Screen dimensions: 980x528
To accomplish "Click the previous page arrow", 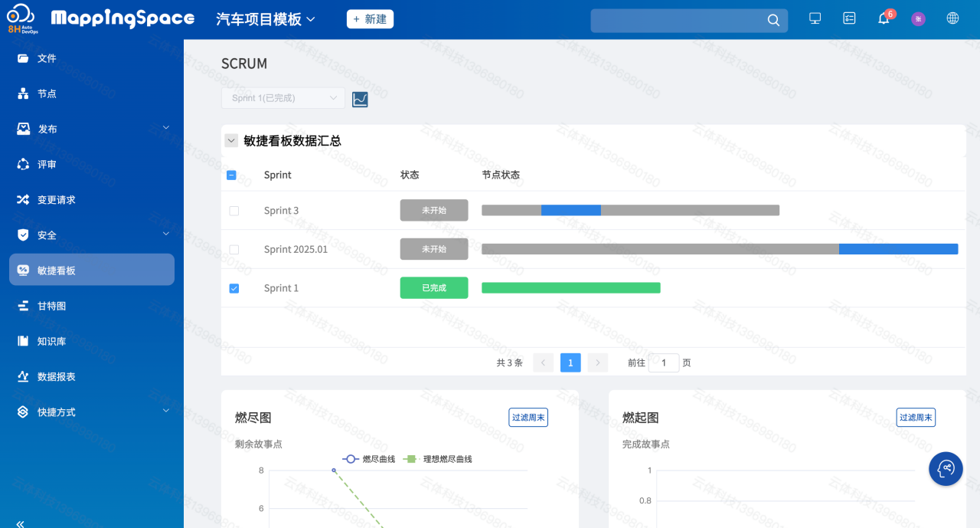I will 544,362.
